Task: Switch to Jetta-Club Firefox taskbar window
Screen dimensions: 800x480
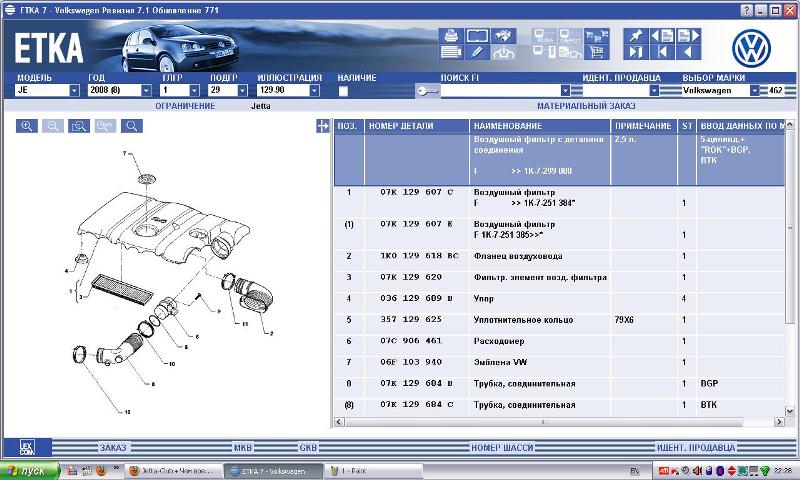Action: tap(174, 471)
